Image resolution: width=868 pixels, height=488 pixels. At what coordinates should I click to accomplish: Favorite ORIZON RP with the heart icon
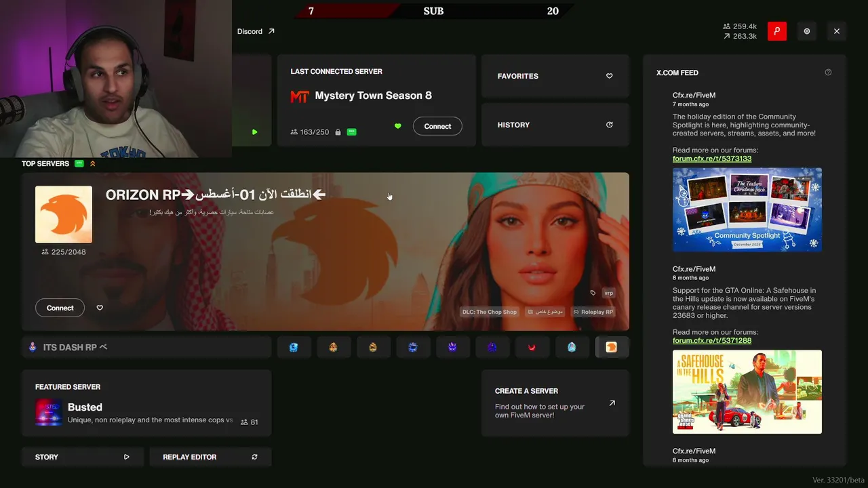coord(100,308)
